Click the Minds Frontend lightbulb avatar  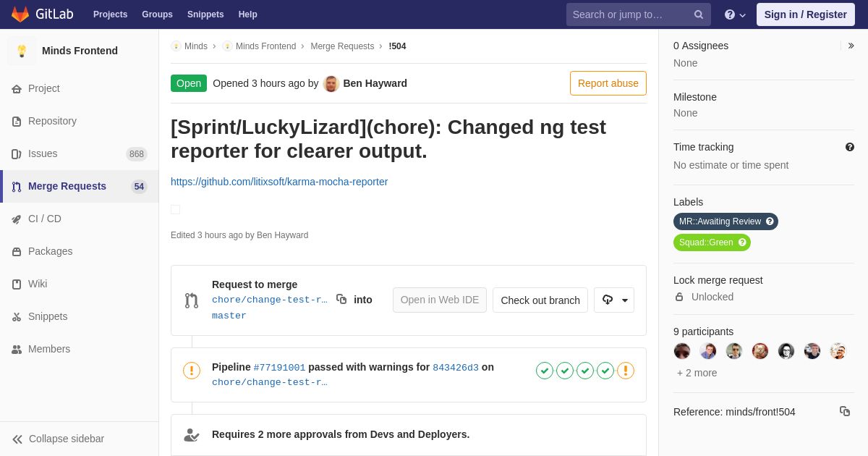tap(22, 51)
